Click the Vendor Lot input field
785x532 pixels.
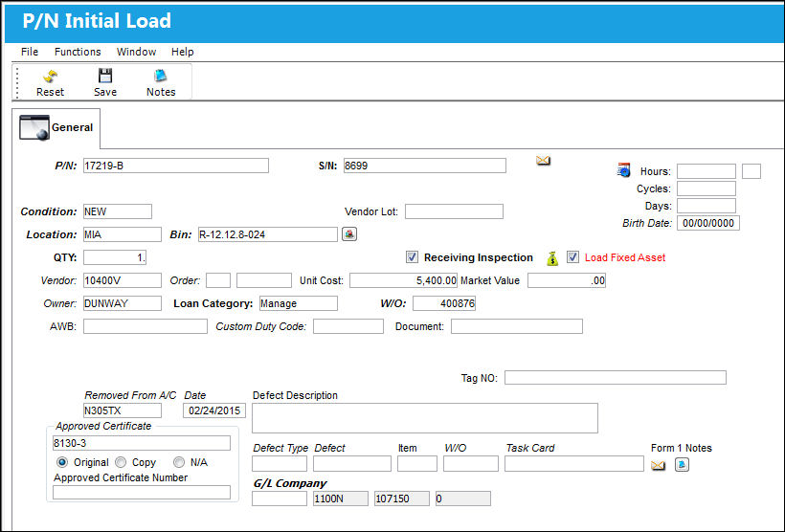pos(454,211)
